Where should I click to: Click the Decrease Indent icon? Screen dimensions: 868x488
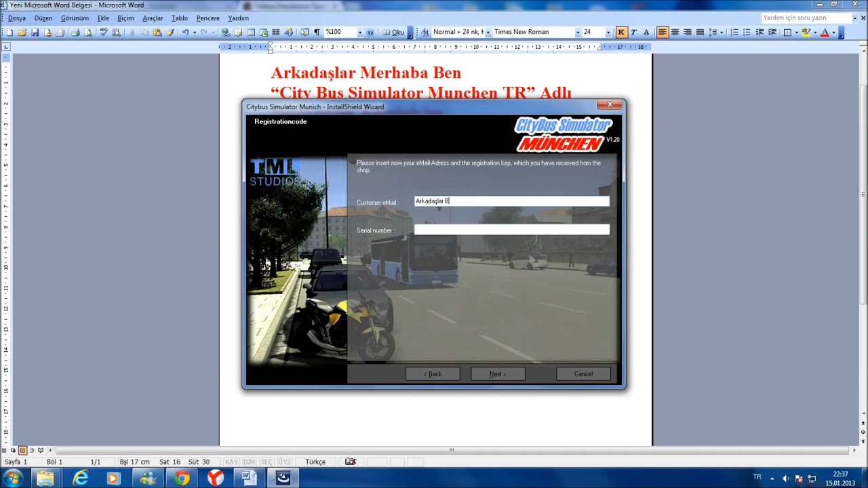point(759,32)
